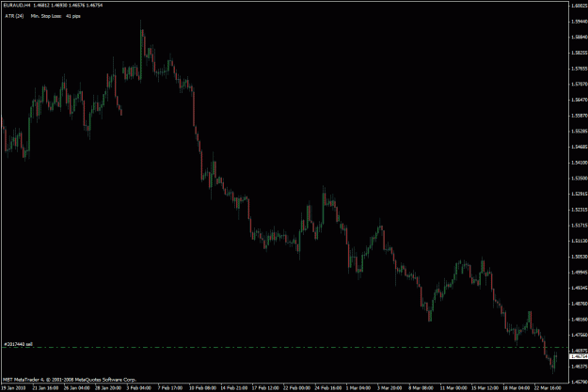Click the 21 Jan 16:00 time axis label
This screenshot has height=392, width=588.
pyautogui.click(x=45, y=388)
